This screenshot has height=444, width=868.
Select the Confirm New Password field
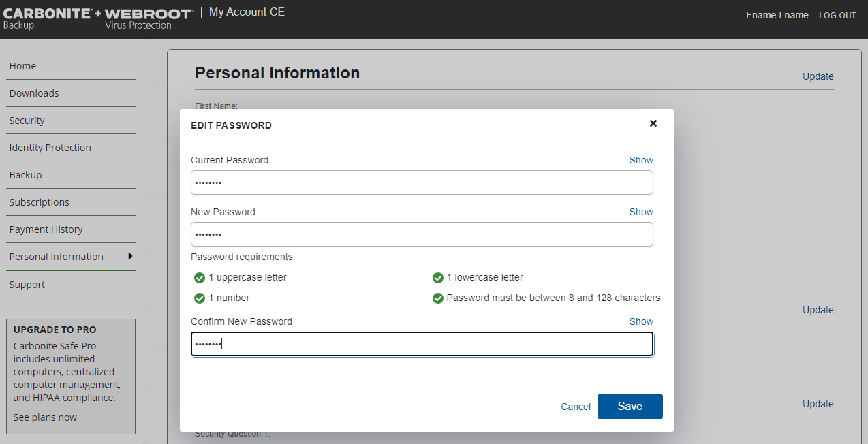(x=422, y=344)
